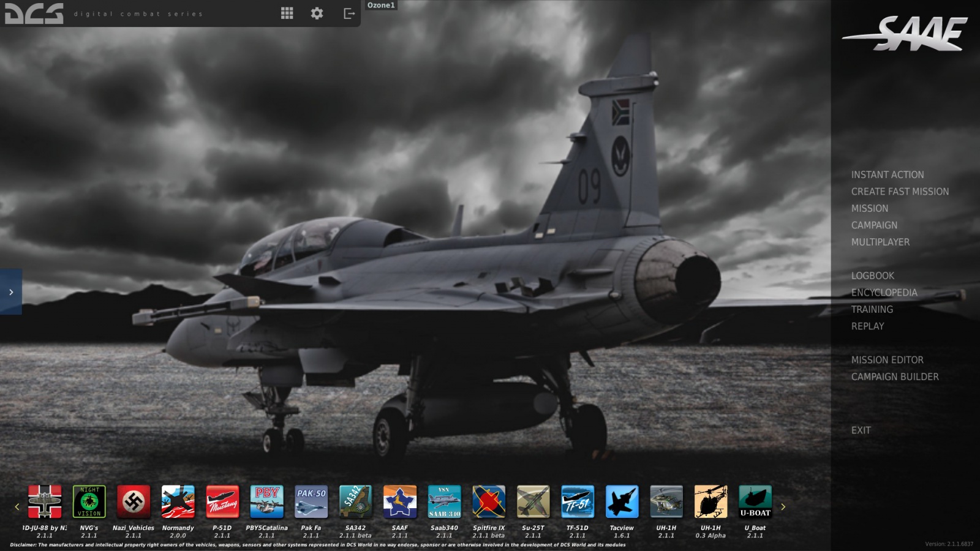Select the U_Boat module icon
This screenshot has width=980, height=551.
(754, 502)
